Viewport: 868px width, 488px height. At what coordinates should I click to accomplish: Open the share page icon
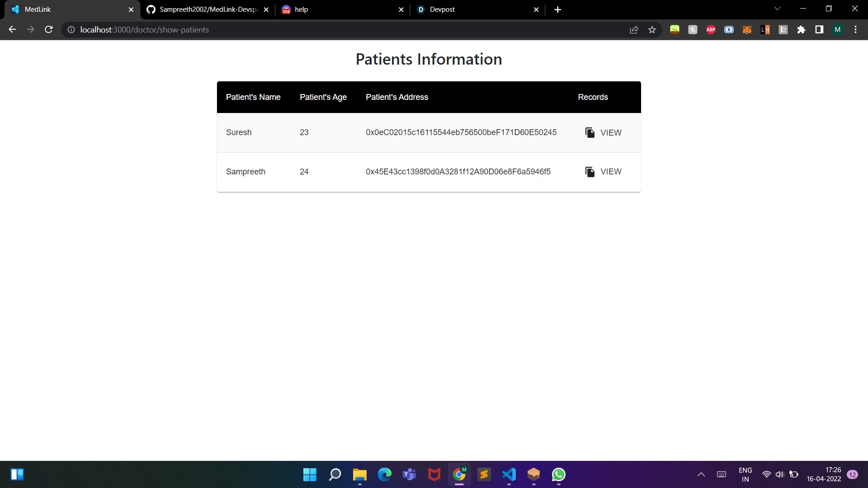[634, 30]
